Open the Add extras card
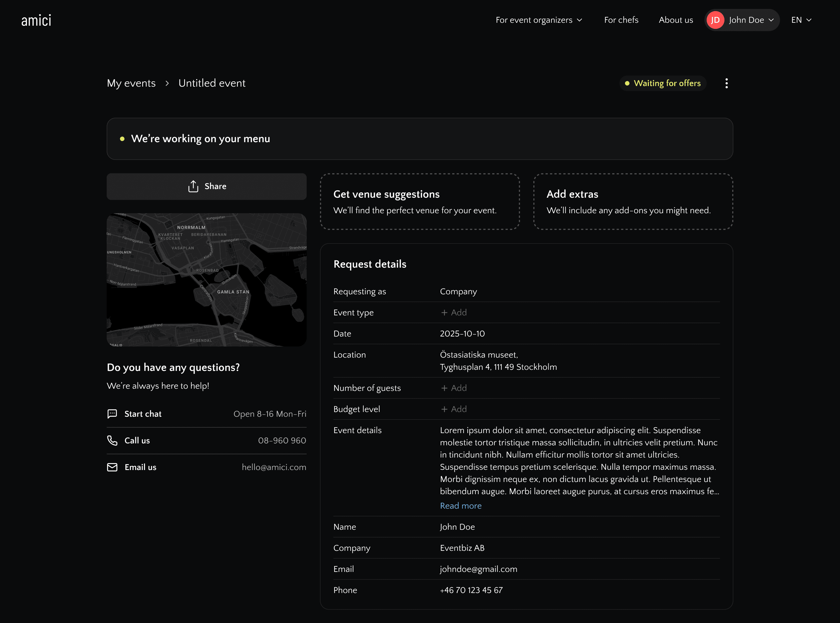The image size is (840, 623). 633,201
